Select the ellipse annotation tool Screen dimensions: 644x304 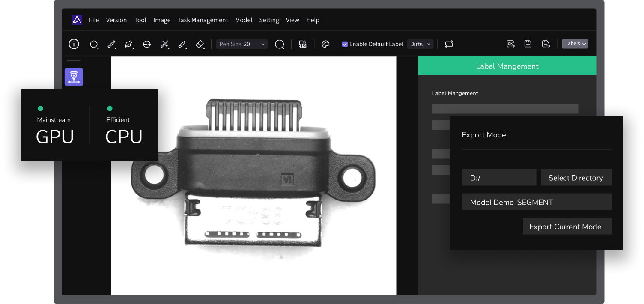click(x=94, y=44)
